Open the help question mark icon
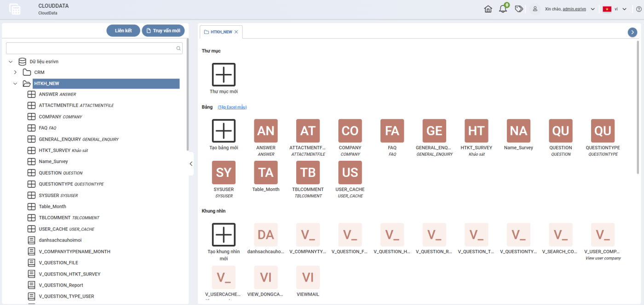644x305 pixels. [638, 9]
